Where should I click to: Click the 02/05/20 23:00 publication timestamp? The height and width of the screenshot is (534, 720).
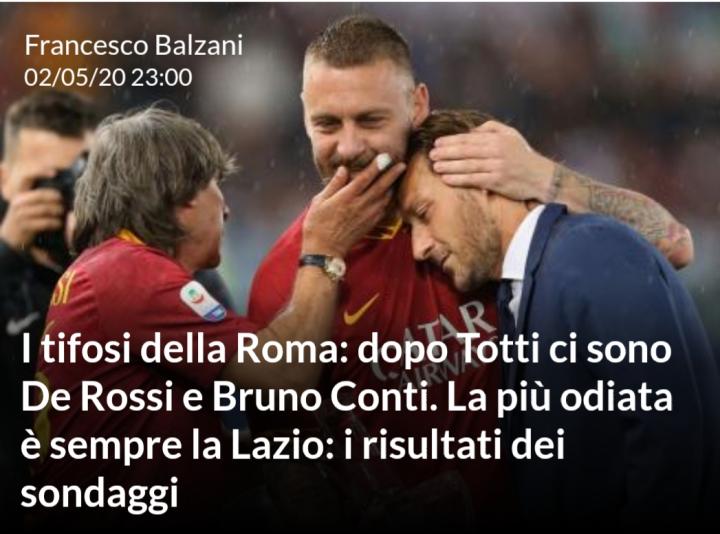(x=108, y=77)
